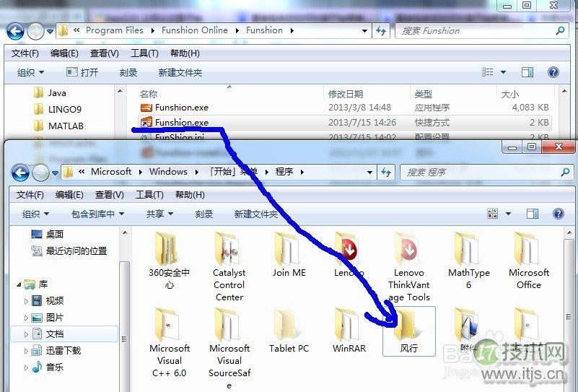Viewport: 578px width, 392px height.
Task: Select MathType 6 folder
Action: click(469, 261)
